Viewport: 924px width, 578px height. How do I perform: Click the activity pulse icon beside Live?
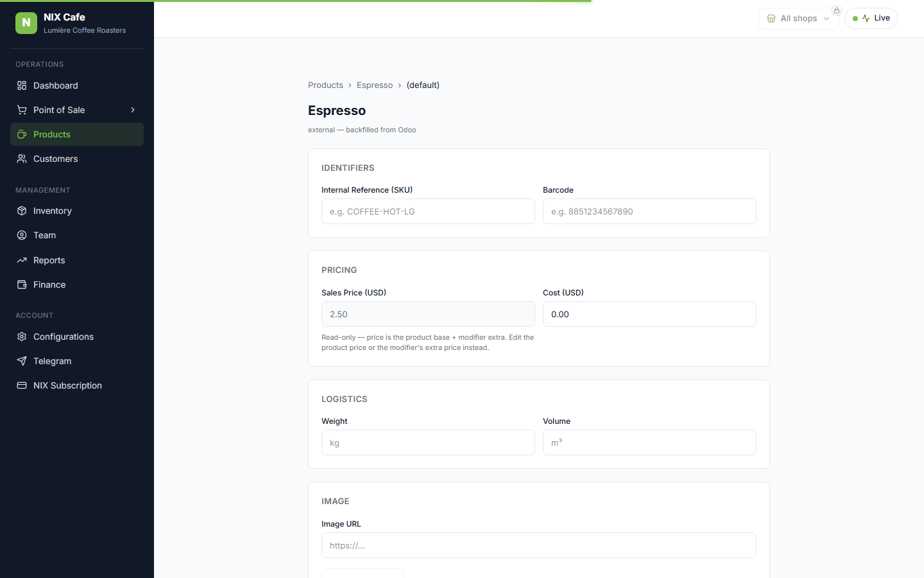[866, 18]
